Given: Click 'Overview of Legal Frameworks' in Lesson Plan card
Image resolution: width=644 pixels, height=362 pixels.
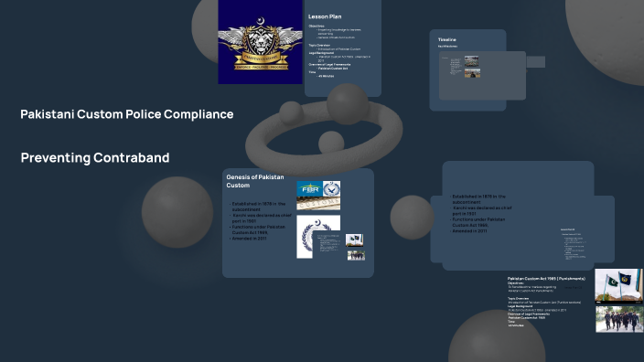Looking at the screenshot, I should pyautogui.click(x=329, y=64).
